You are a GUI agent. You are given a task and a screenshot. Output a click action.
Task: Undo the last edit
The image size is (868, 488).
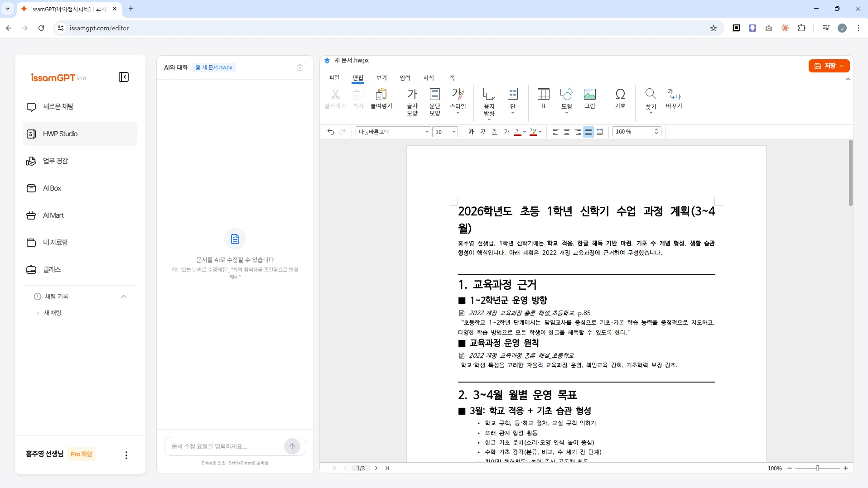tap(330, 132)
